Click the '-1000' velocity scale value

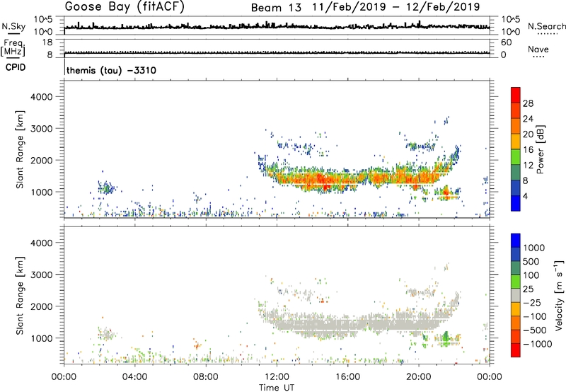click(537, 344)
